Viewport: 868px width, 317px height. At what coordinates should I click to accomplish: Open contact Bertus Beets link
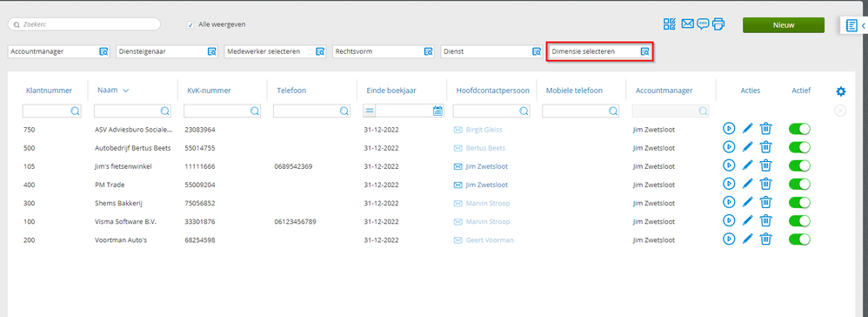click(485, 148)
